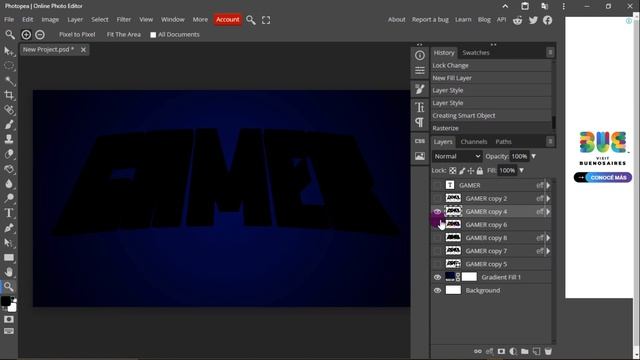Viewport: 640px width, 360px height.
Task: Click the Pixel to Pixel button
Action: pos(77,35)
